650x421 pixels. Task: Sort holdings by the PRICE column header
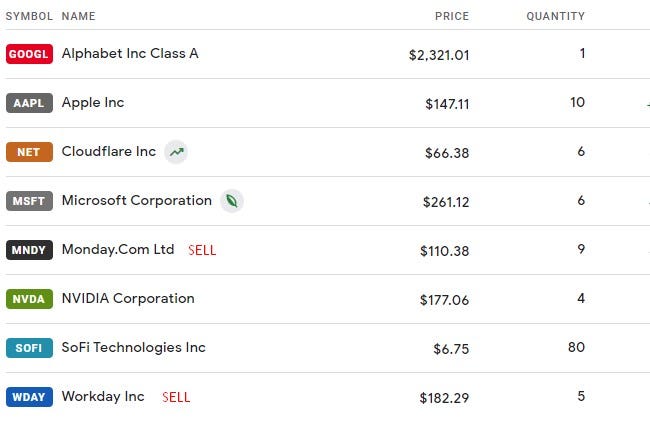tap(452, 16)
